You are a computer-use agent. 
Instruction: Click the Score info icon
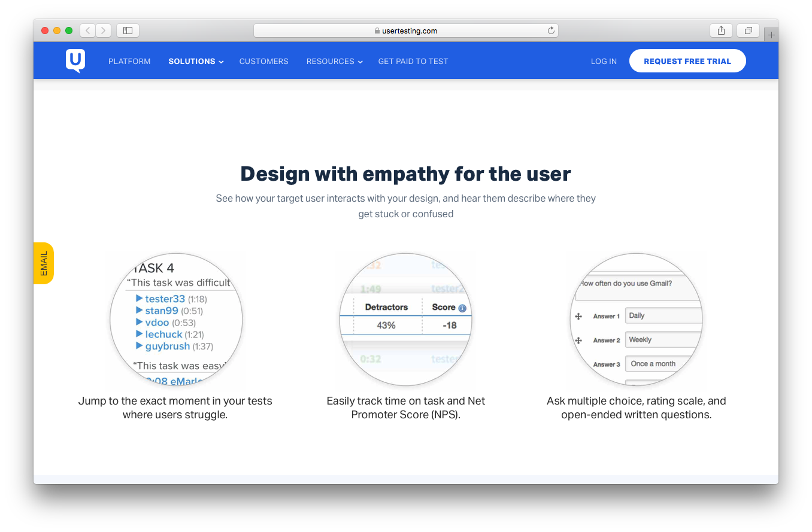tap(462, 308)
